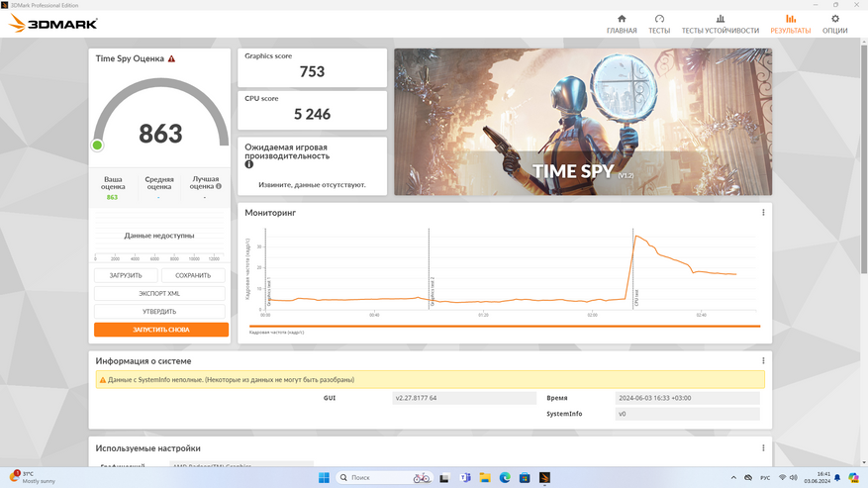868x488 pixels.
Task: Open the Используемые настройки three-dot menu
Action: point(763,448)
